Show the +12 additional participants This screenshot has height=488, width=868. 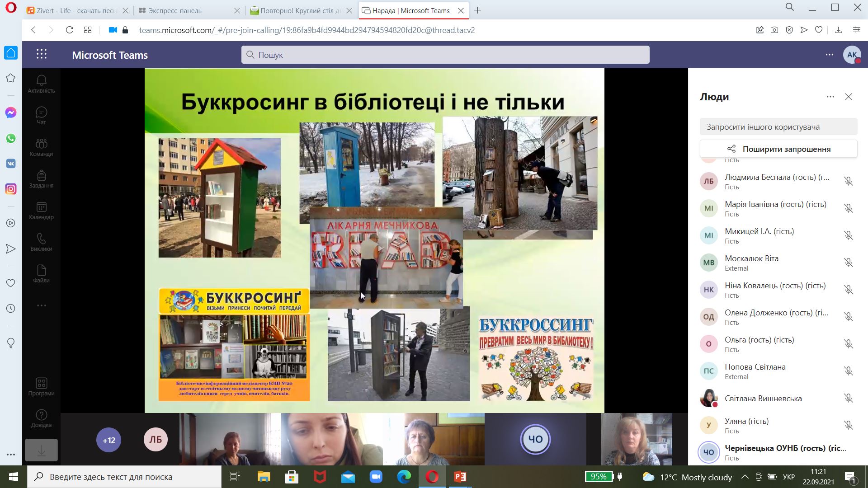coord(108,440)
